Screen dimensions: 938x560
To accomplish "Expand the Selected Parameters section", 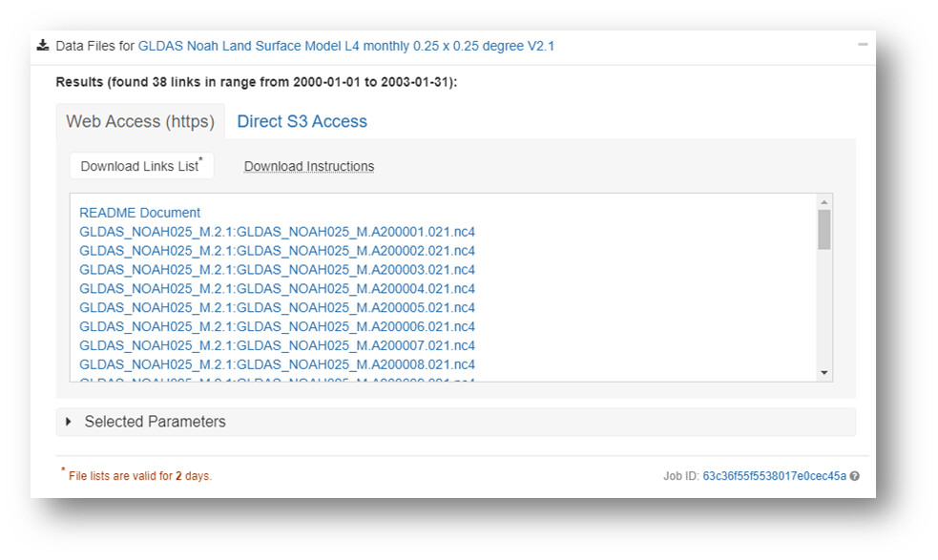I will (69, 422).
